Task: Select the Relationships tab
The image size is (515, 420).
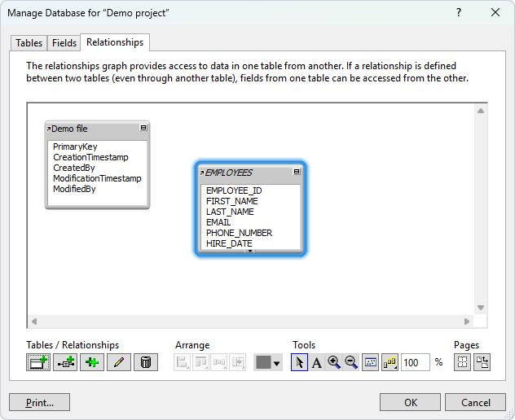Action: [x=115, y=42]
